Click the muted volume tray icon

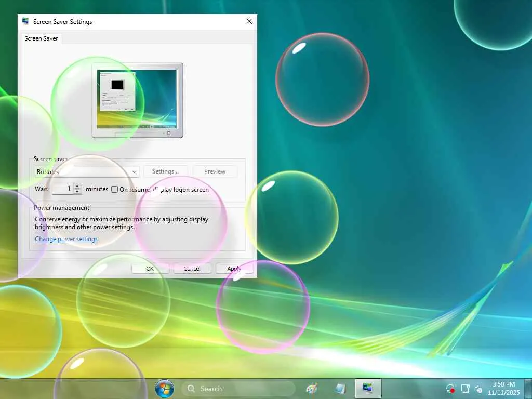pyautogui.click(x=478, y=389)
